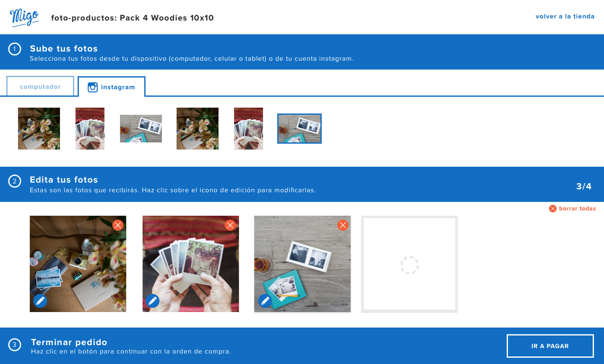Edit the camera and flowers photo

click(40, 301)
